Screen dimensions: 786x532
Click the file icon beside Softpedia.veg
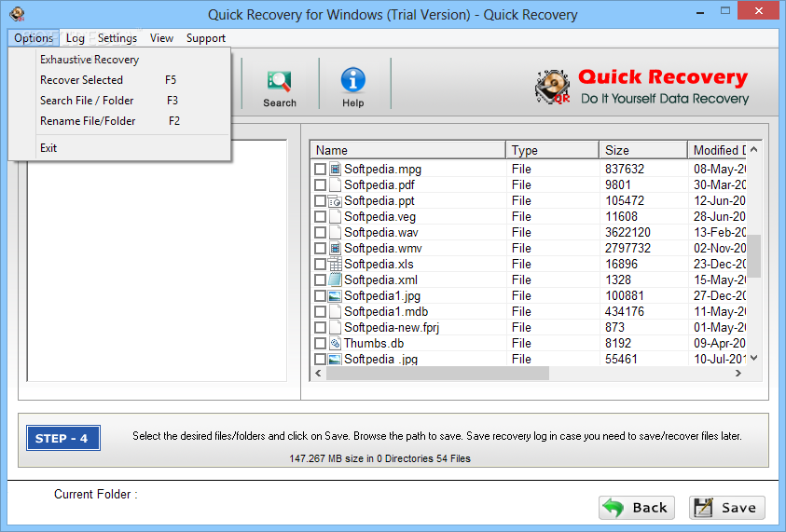point(336,216)
